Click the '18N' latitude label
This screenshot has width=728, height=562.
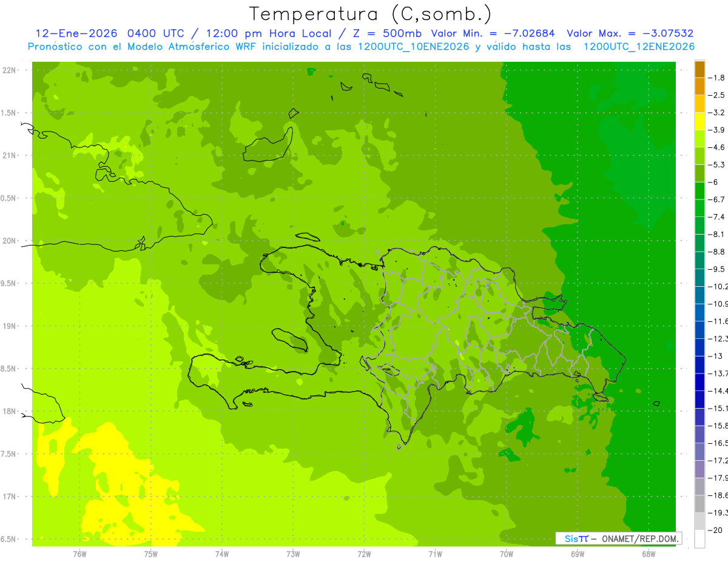[x=9, y=411]
